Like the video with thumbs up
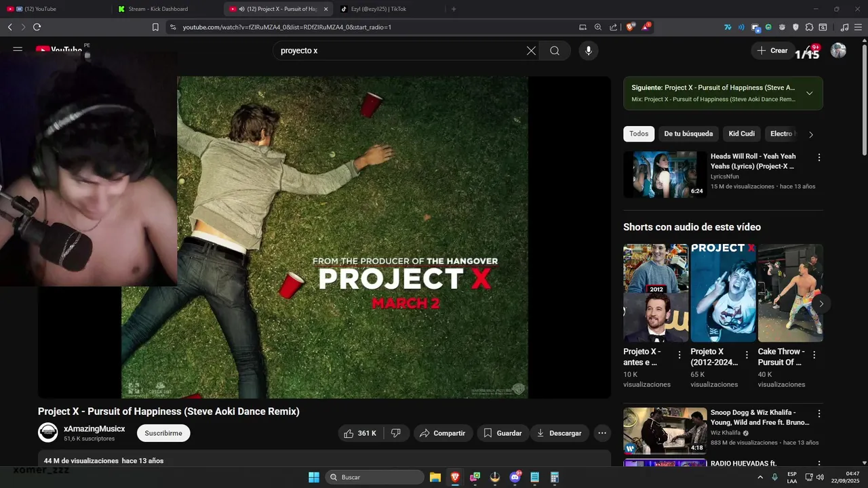The image size is (868, 488). 360,433
